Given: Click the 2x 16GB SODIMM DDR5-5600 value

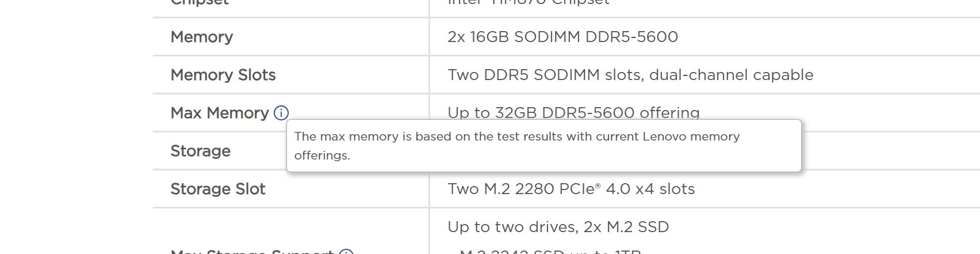Looking at the screenshot, I should pyautogui.click(x=562, y=37).
